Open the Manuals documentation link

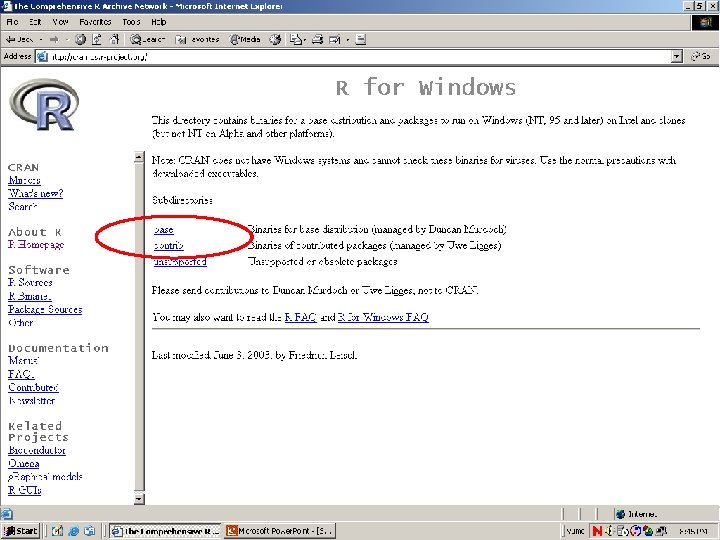pyautogui.click(x=23, y=360)
